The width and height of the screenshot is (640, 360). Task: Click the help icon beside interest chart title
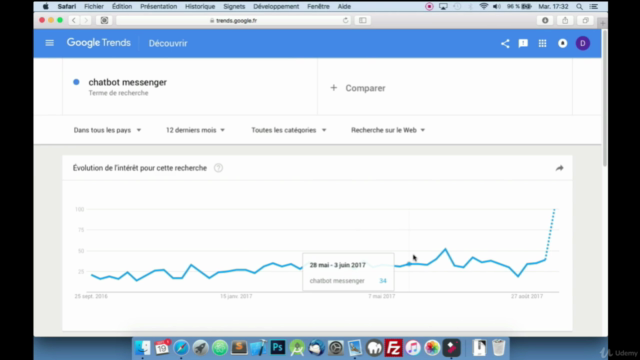click(218, 168)
